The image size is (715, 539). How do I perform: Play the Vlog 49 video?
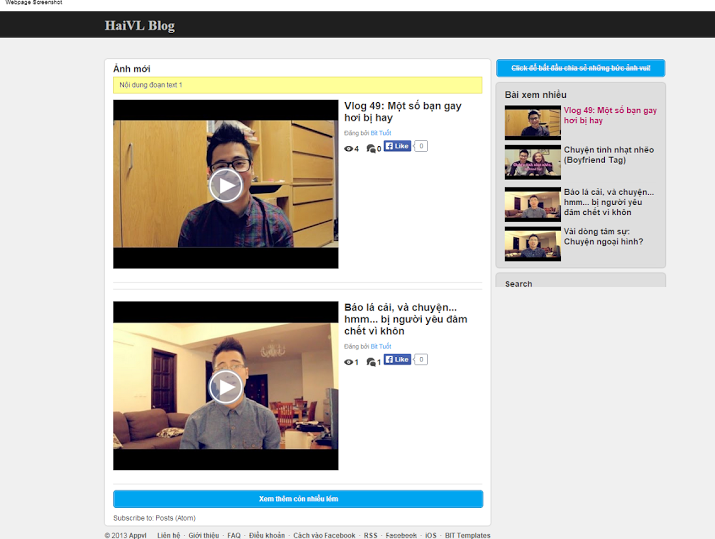click(x=226, y=185)
